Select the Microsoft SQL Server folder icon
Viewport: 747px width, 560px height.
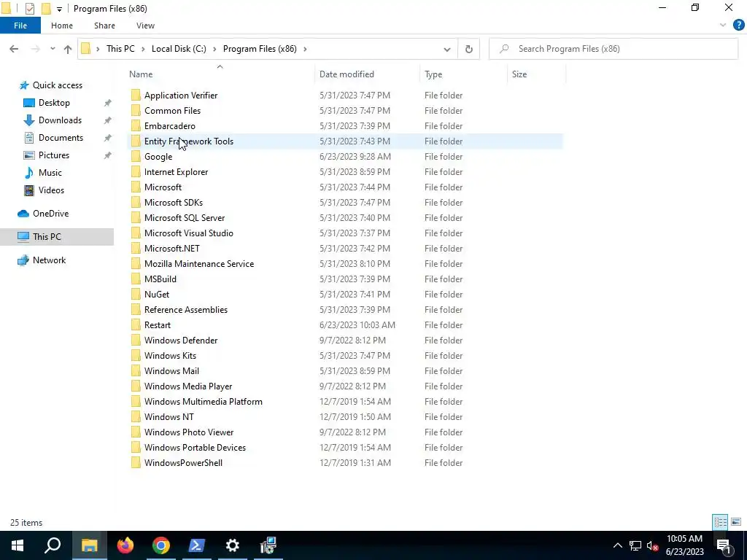[x=136, y=217]
